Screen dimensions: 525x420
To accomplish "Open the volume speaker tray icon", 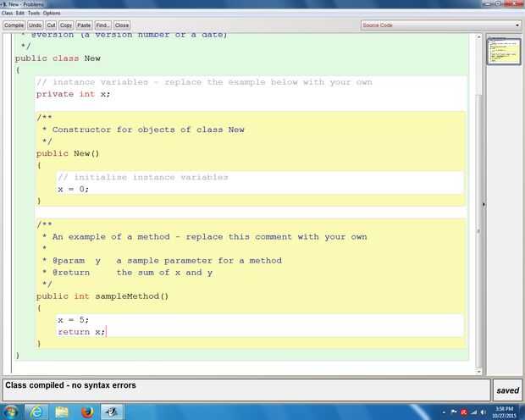I will [484, 412].
